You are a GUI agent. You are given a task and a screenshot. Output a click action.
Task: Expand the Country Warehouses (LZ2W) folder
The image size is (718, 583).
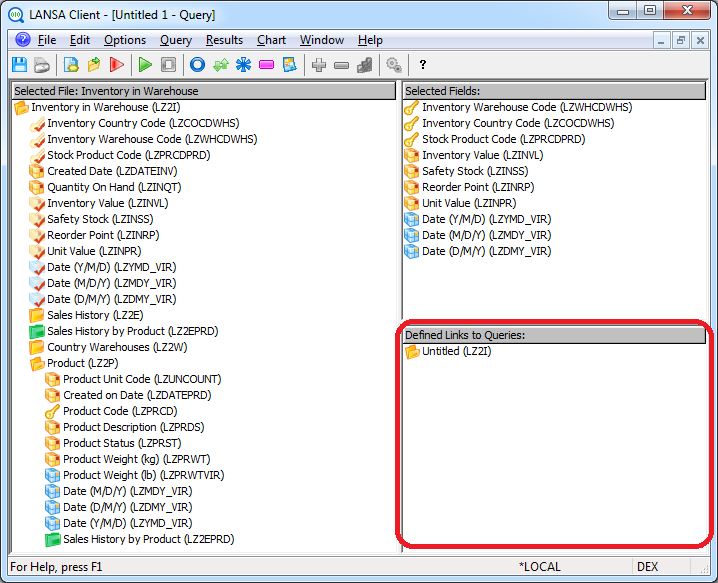[x=36, y=348]
